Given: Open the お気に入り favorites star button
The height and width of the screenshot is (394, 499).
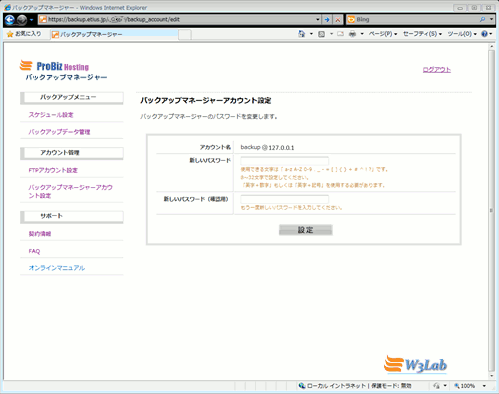Looking at the screenshot, I should point(24,34).
